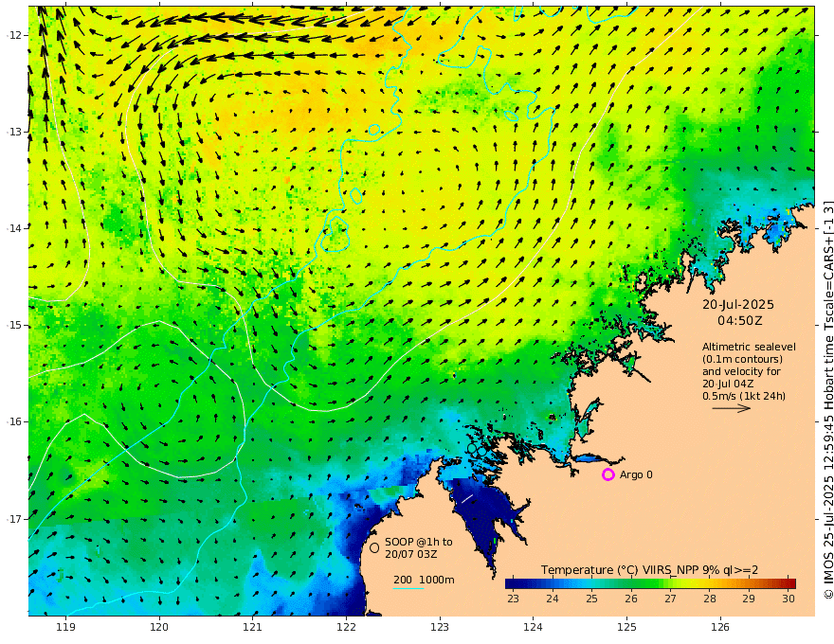The image size is (834, 644).
Task: Click the Altimetric sealevel caption
Action: 749,347
